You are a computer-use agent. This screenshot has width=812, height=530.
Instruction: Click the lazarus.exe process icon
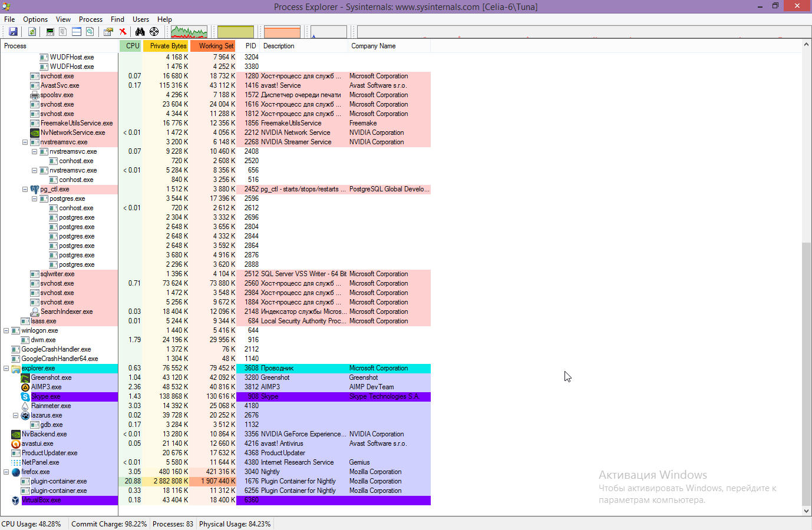(25, 415)
